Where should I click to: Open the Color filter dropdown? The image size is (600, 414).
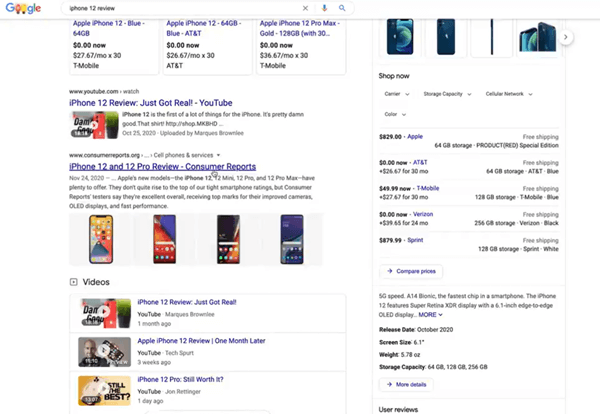coord(395,114)
